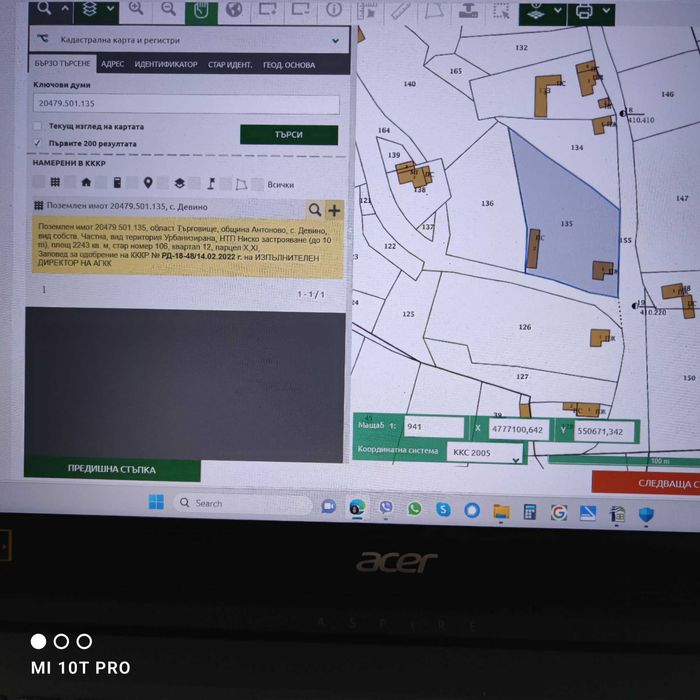Open Skype from taskbar

coord(443,509)
